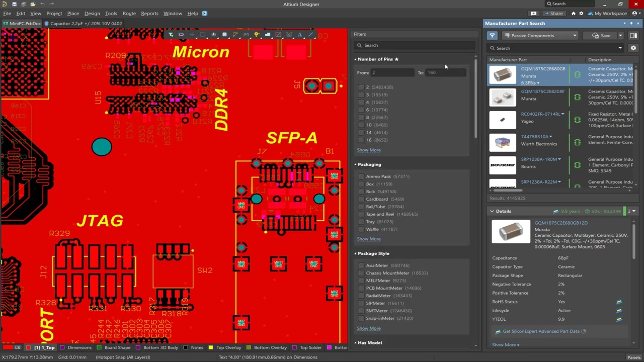The height and width of the screenshot is (362, 644).
Task: Click the Top Overlay yellow layer swatch
Action: tap(211, 347)
